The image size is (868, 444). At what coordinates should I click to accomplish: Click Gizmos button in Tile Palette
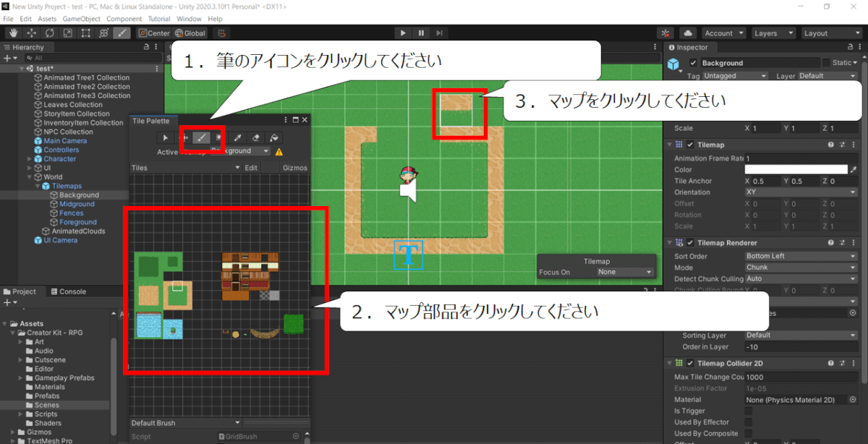(295, 168)
